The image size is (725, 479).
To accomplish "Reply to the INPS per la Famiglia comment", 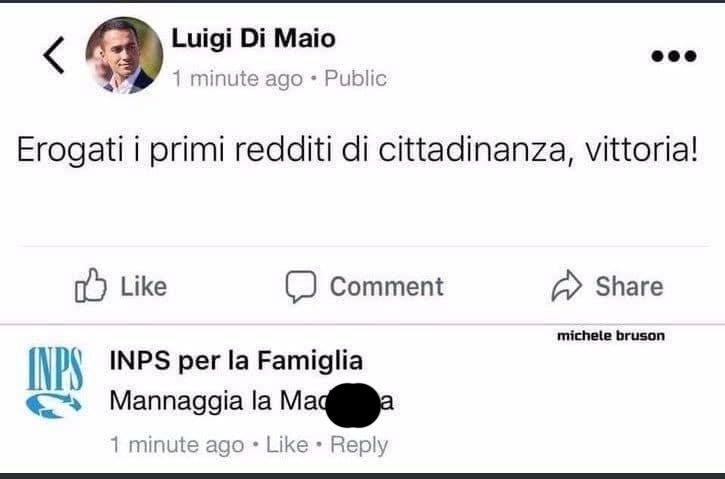I will pos(358,444).
